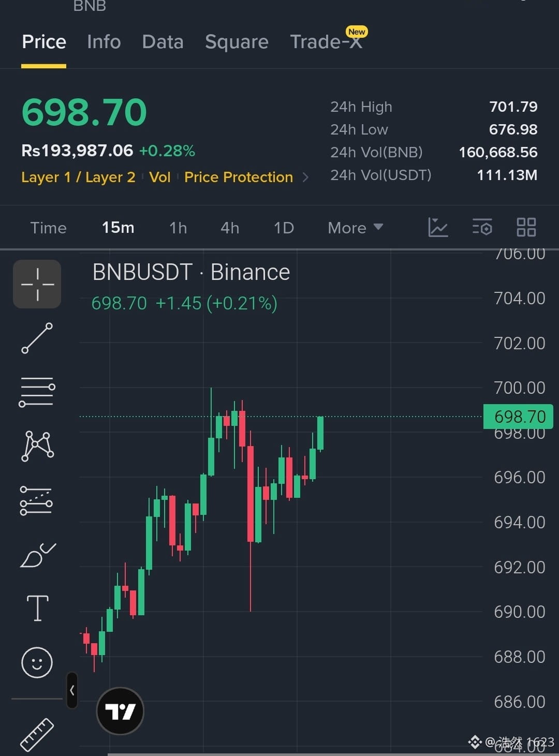Tap the 24h High value 701.79
The width and height of the screenshot is (559, 756).
click(x=513, y=107)
